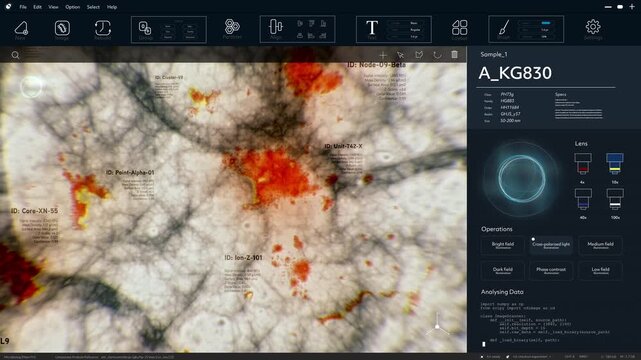The image size is (641, 360).
Task: Select Low field illumination
Action: coord(600,271)
